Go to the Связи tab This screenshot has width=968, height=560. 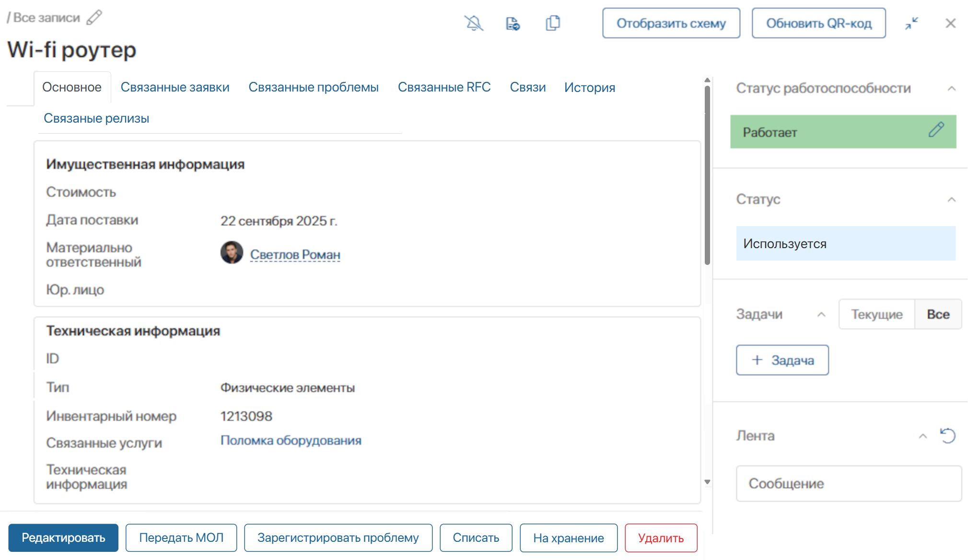point(528,87)
